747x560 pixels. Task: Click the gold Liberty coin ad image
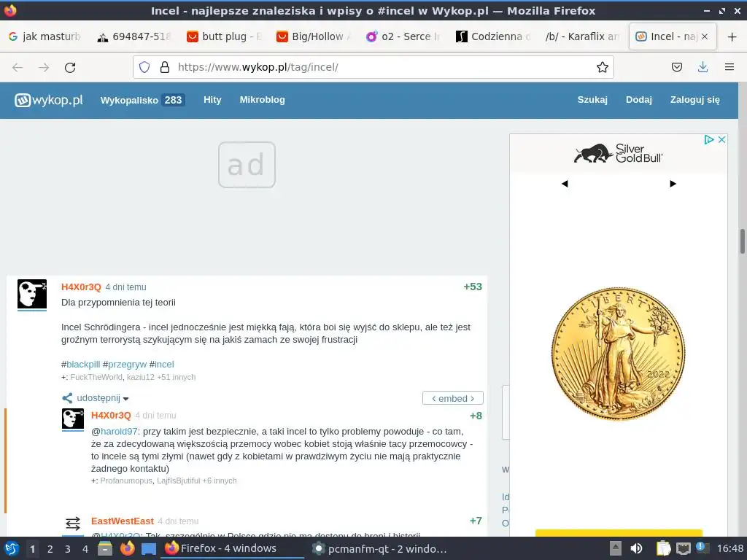[x=618, y=354]
